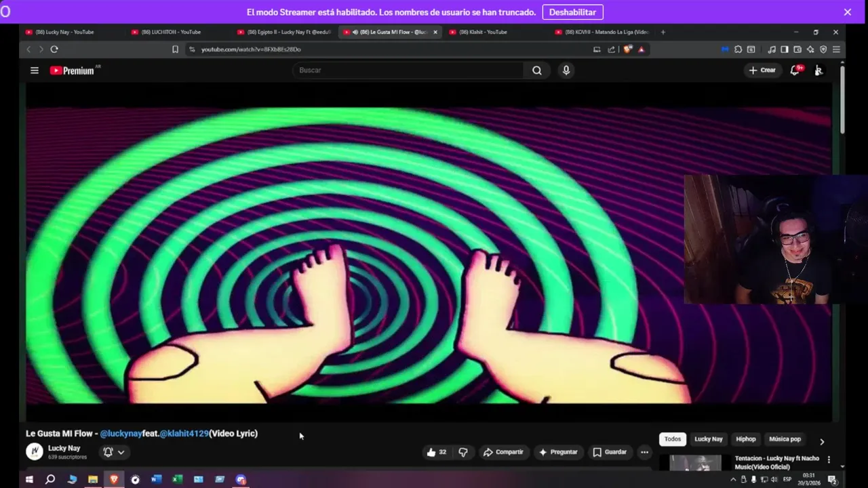This screenshot has height=488, width=868.
Task: Open options for Tentacion video suggestion
Action: pos(829,460)
